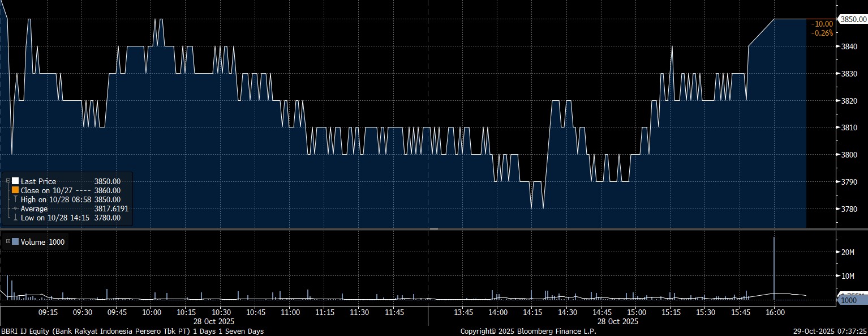
Task: Click the 3850.00 last price axis tag
Action: [x=852, y=19]
